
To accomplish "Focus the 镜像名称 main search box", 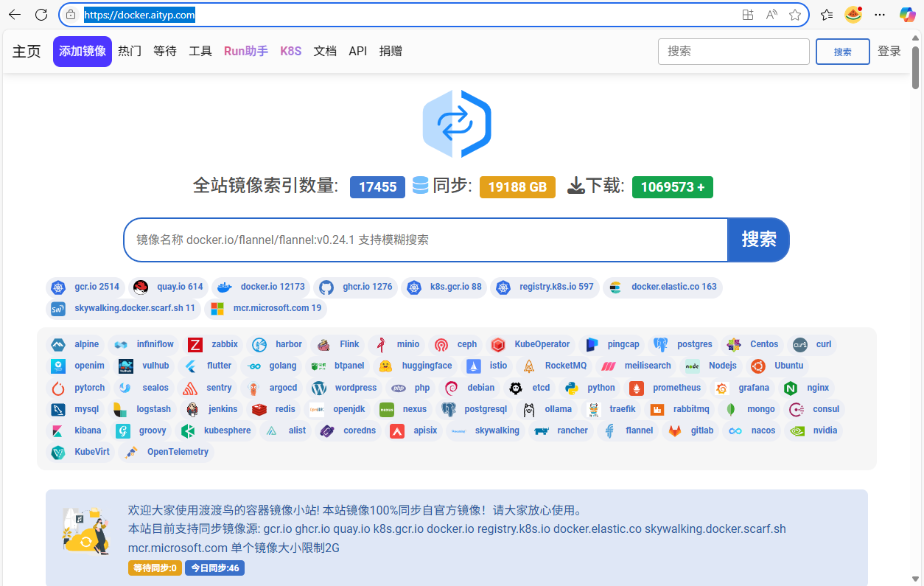I will click(426, 240).
